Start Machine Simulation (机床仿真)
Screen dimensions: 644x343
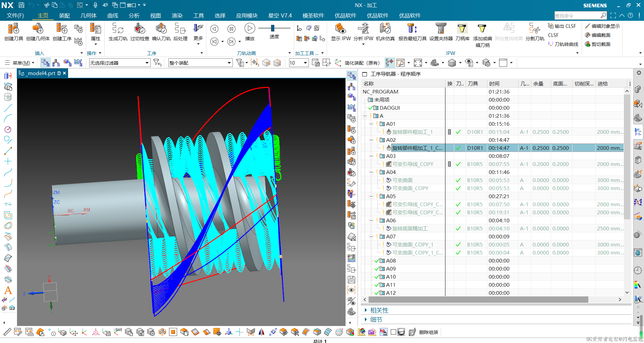385,32
